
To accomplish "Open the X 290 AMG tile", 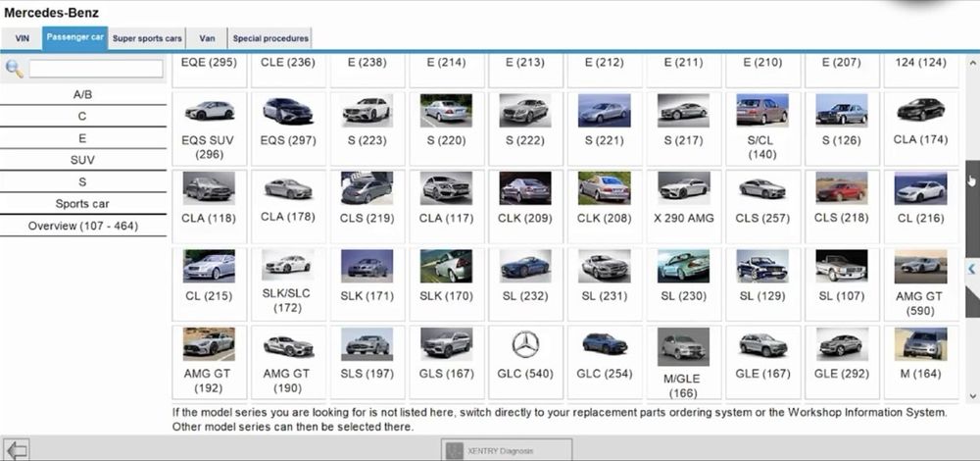I will point(684,206).
